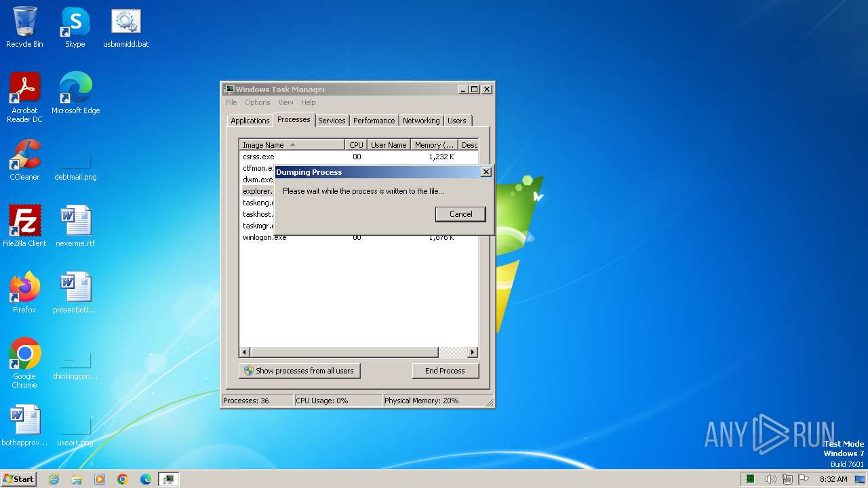The image size is (868, 488).
Task: Switch to the Users tab
Action: click(457, 121)
